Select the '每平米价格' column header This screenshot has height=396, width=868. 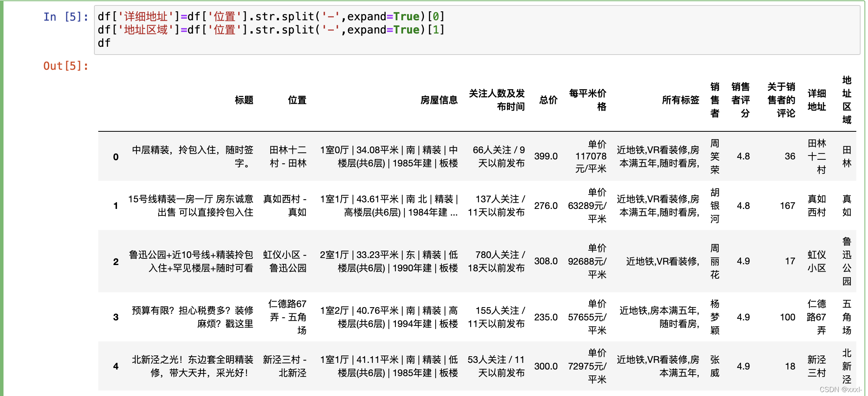[x=588, y=100]
